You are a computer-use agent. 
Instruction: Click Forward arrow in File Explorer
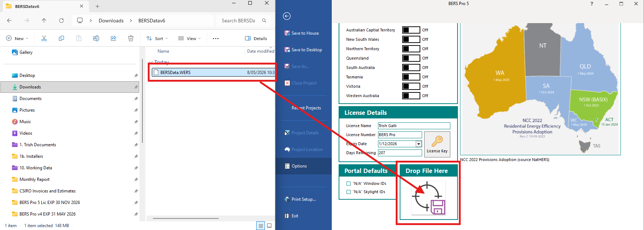click(x=27, y=21)
